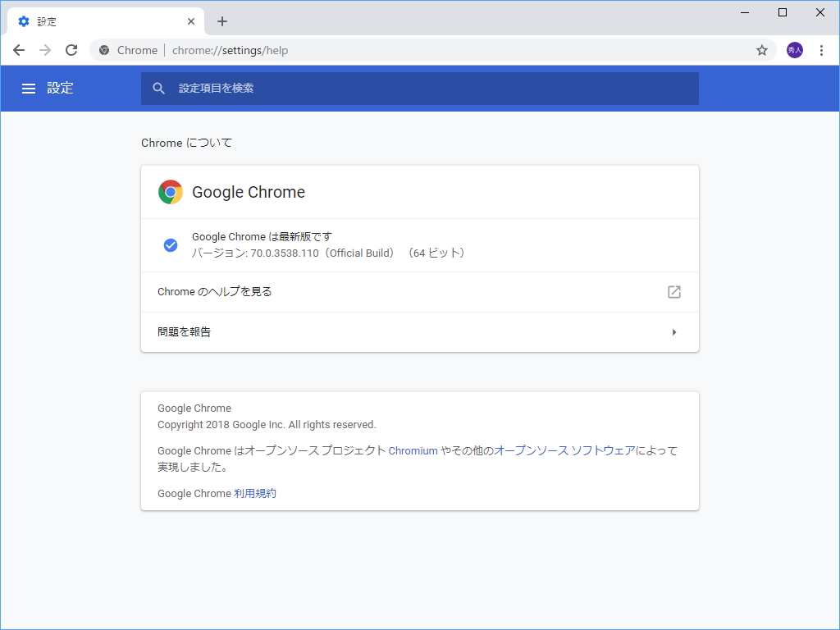Viewport: 840px width, 630px height.
Task: Expand the 問題を報告 section
Action: click(420, 331)
